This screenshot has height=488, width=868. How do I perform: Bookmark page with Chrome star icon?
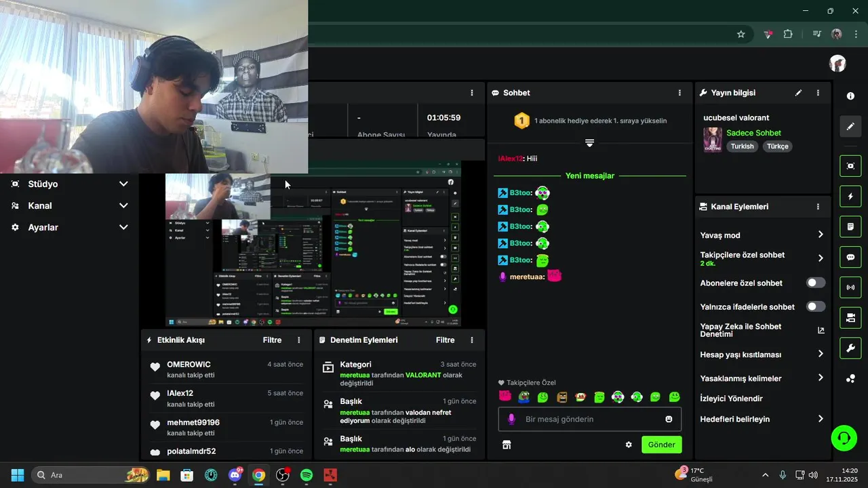741,34
